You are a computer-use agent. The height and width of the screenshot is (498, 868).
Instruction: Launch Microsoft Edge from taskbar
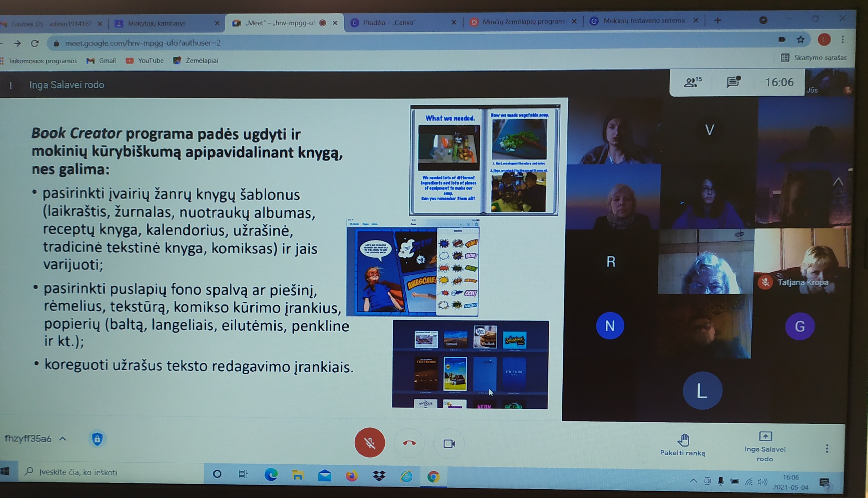271,475
